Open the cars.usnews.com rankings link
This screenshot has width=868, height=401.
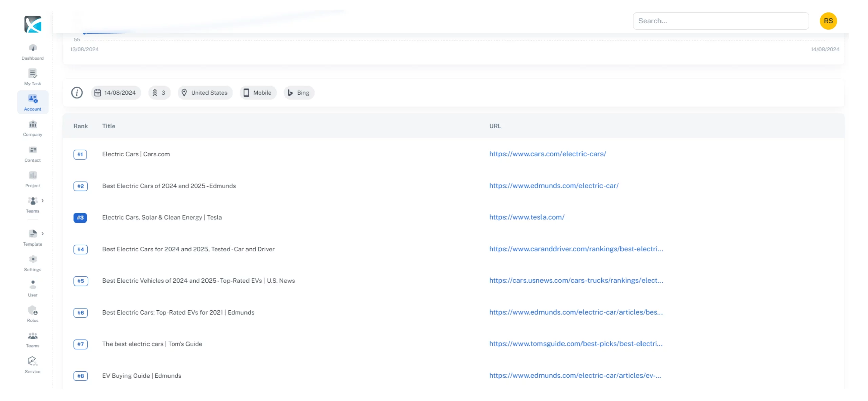click(x=576, y=280)
